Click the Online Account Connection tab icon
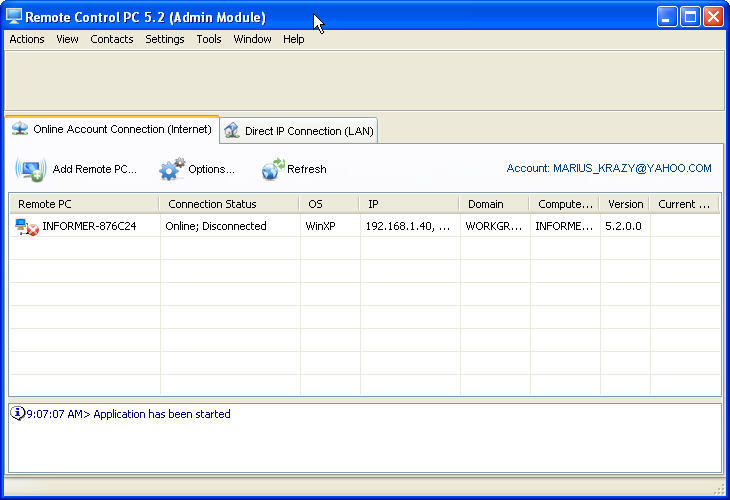Viewport: 730px width, 500px height. pyautogui.click(x=20, y=128)
